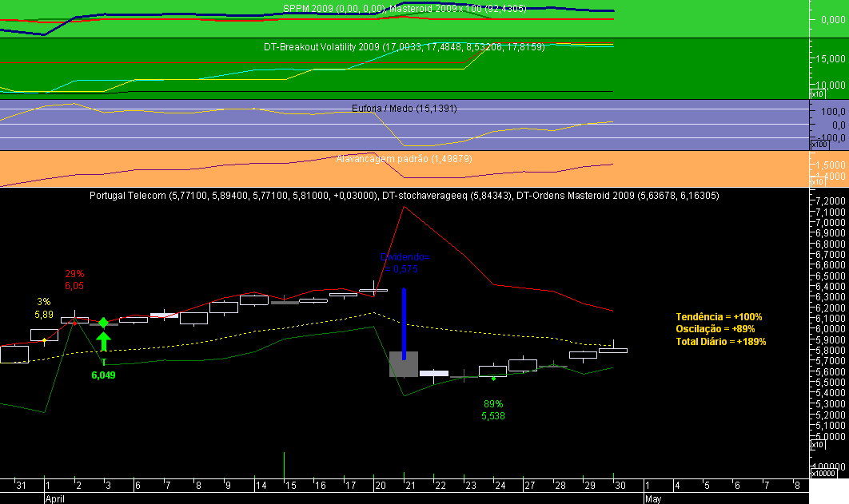Click the April month label on the time axis
Image resolution: width=849 pixels, height=504 pixels.
(54, 498)
